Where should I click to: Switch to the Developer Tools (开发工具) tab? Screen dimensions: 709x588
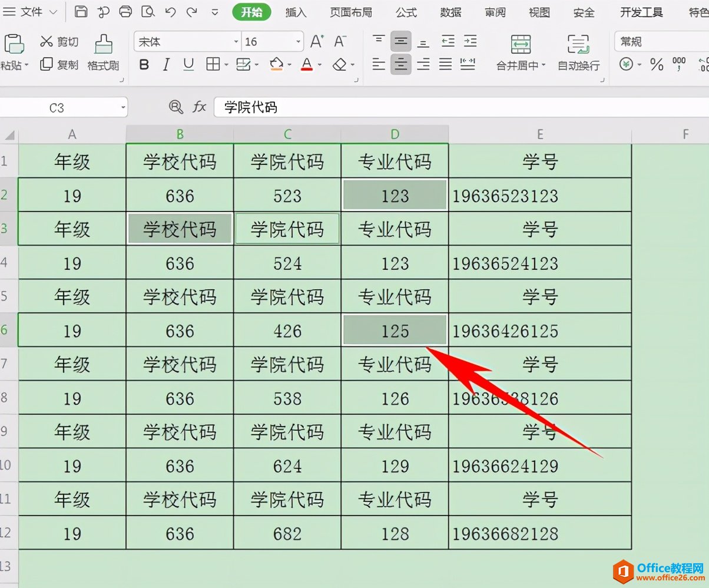coord(641,12)
